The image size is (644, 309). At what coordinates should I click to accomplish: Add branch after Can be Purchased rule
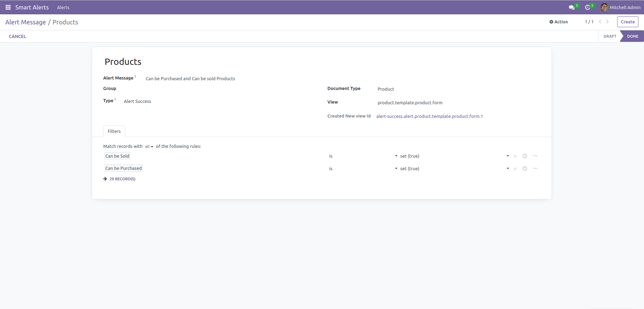click(535, 168)
